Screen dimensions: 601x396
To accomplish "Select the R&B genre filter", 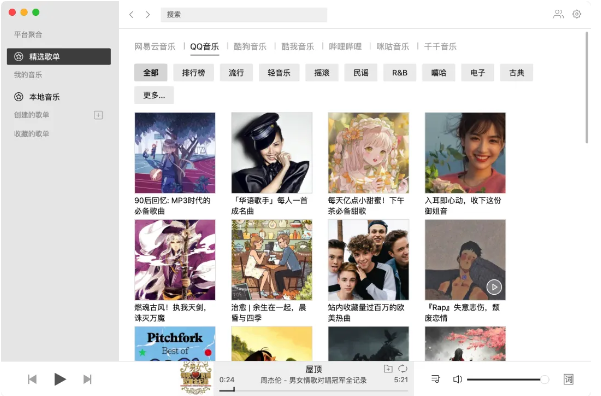I will (399, 72).
